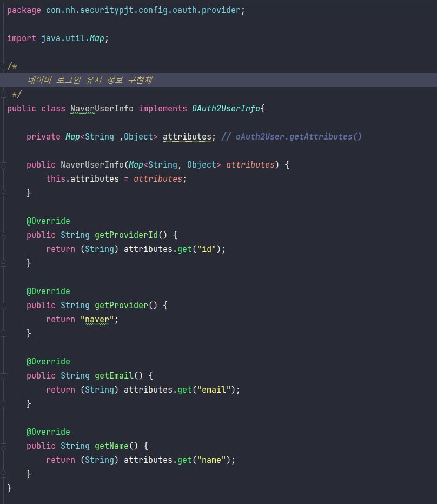Click the Korean comment '네이버 로그인 유저 정보 구현체'
The width and height of the screenshot is (437, 504).
tap(90, 80)
